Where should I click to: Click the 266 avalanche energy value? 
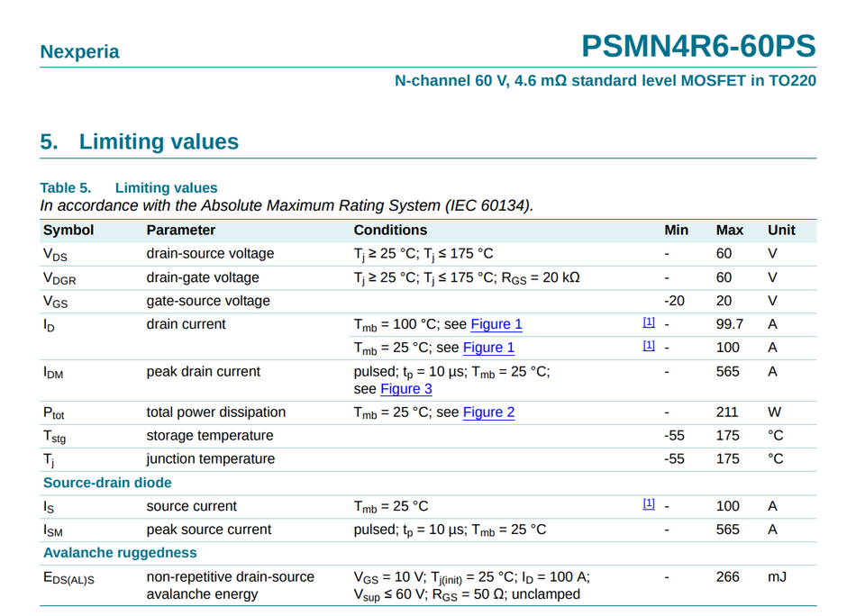coord(727,577)
